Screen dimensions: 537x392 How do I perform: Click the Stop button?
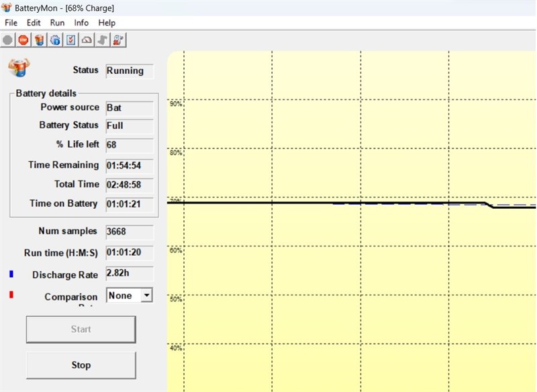click(81, 365)
